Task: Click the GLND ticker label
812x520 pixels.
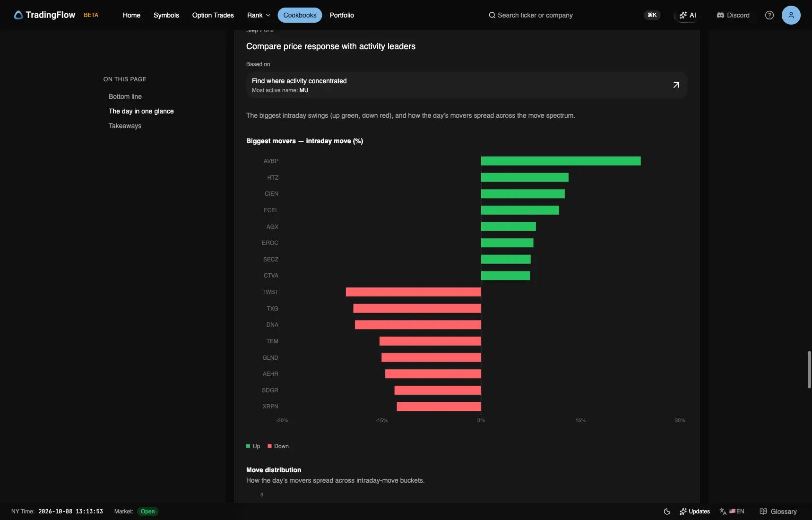Action: (x=270, y=358)
